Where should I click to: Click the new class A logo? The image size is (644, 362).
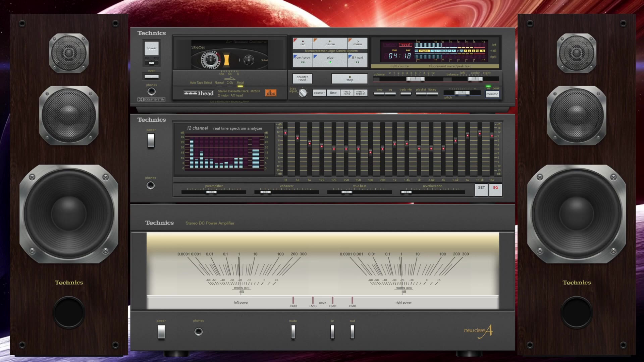479,331
